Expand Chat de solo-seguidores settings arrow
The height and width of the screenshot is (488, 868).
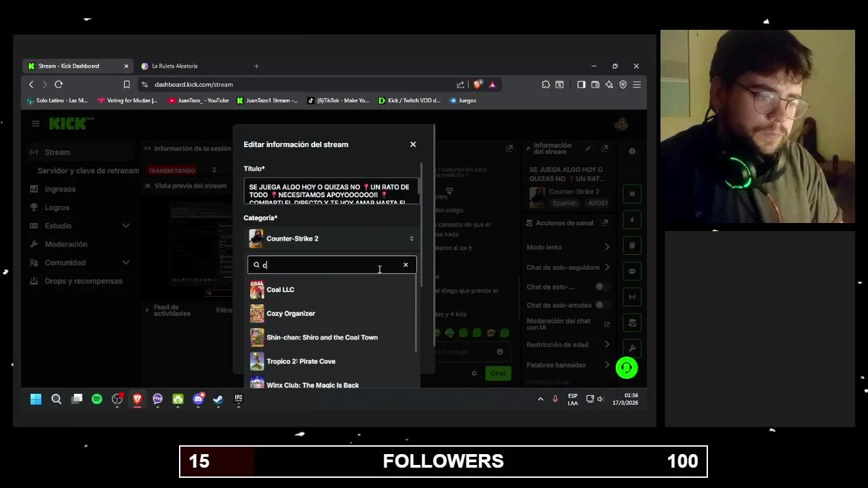[x=607, y=267]
